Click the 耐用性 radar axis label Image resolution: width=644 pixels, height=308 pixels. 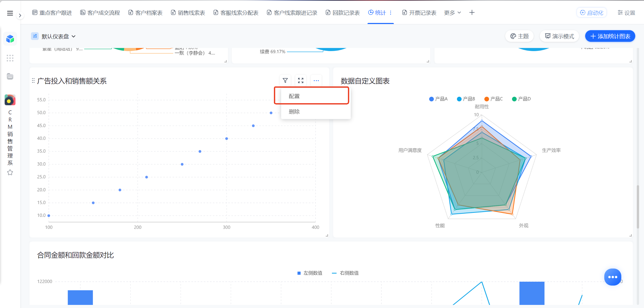tap(482, 107)
